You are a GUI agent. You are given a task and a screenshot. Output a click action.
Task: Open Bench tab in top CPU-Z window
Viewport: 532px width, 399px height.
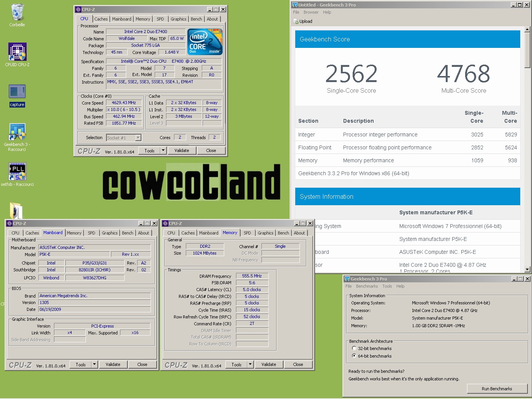(x=196, y=19)
